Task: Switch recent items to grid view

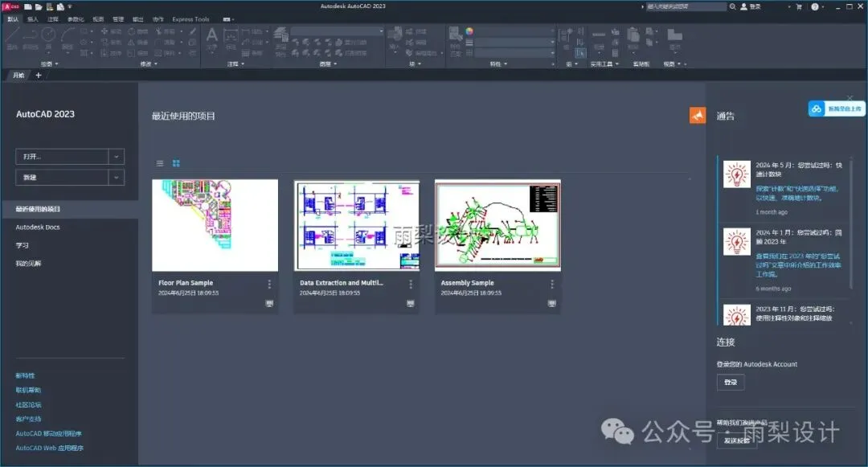Action: 176,163
